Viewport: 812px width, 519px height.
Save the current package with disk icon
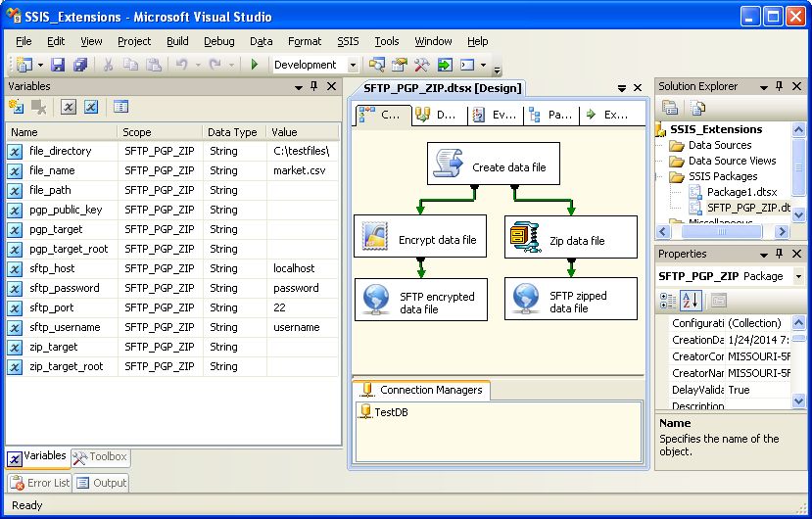[58, 65]
